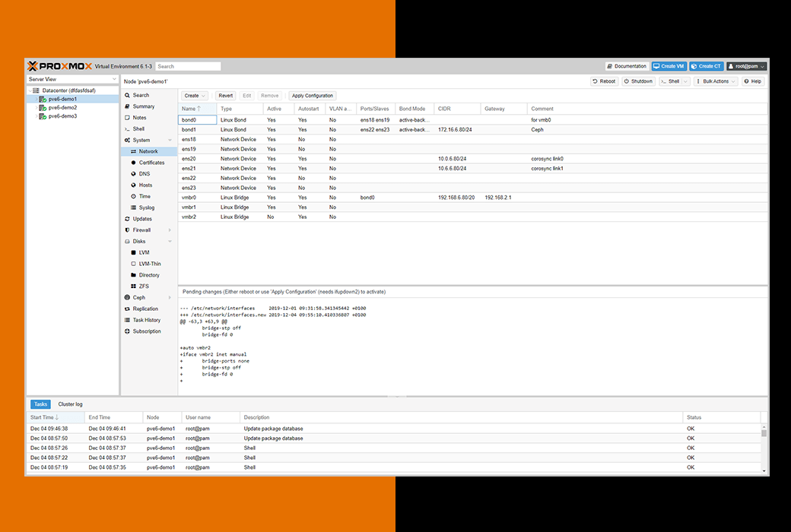Image resolution: width=791 pixels, height=532 pixels.
Task: Open the Notes section
Action: pyautogui.click(x=139, y=118)
